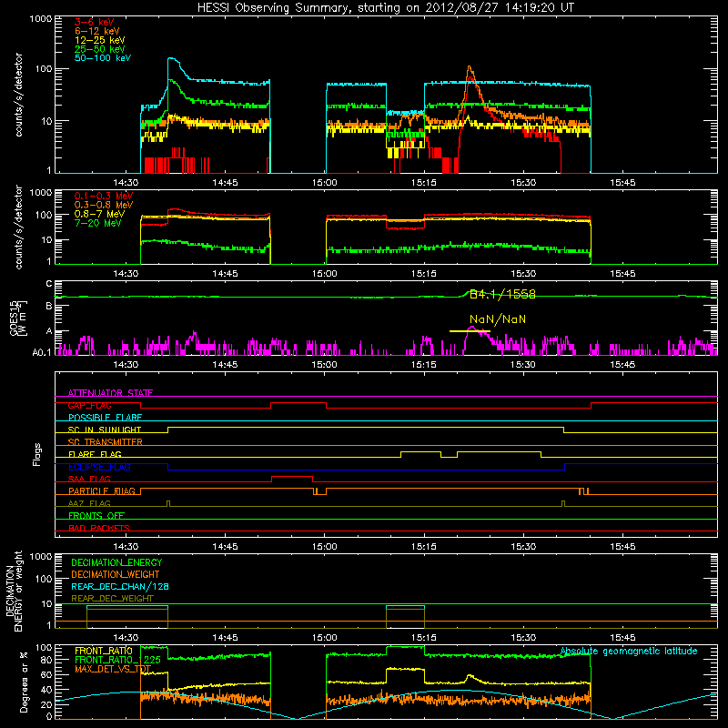The width and height of the screenshot is (728, 728).
Task: Select the GAP_FLAG label
Action: tap(89, 405)
